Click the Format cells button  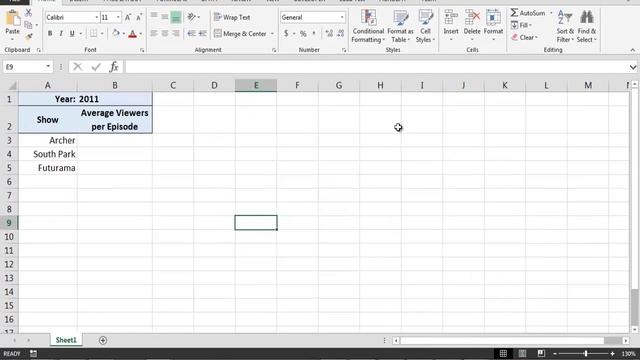(493, 25)
